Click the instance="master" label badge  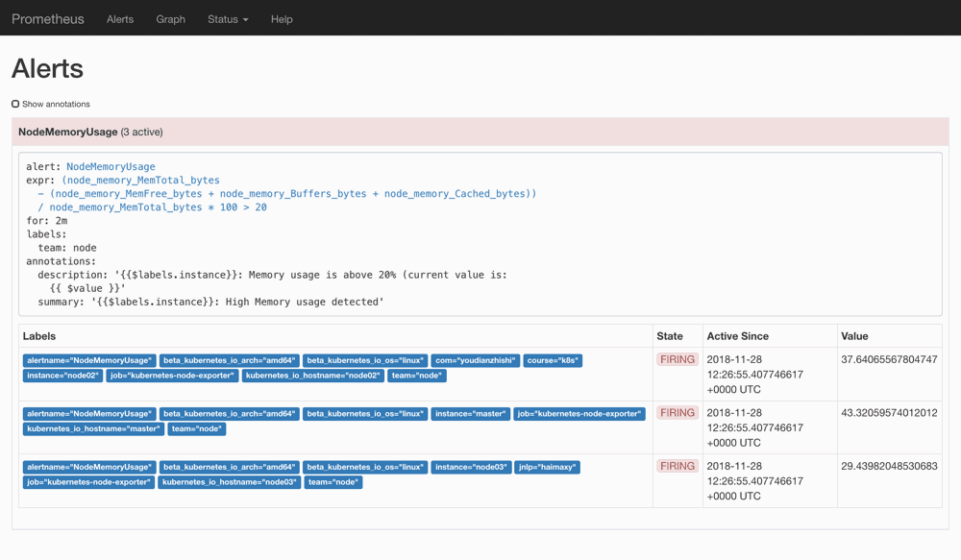[471, 414]
